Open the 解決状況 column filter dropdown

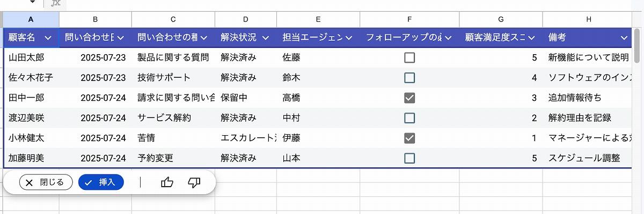click(x=266, y=38)
